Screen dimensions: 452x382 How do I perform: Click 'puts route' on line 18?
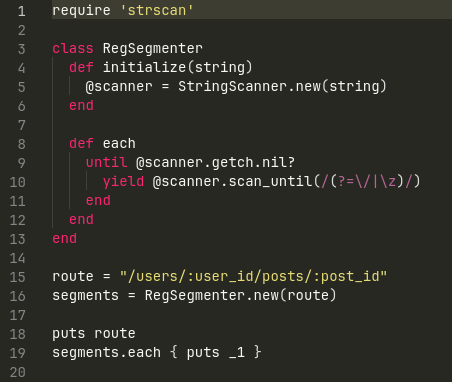94,333
